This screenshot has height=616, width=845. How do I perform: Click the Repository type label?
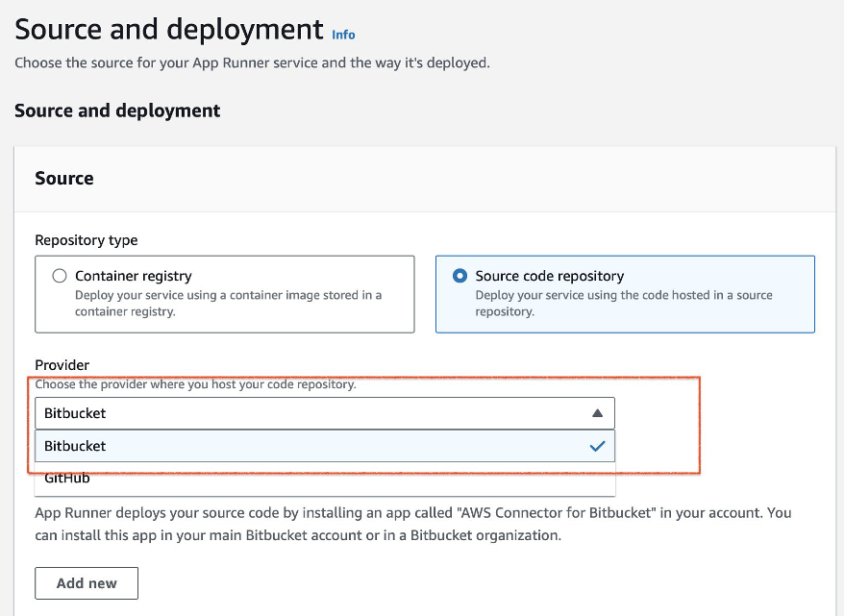pos(87,240)
